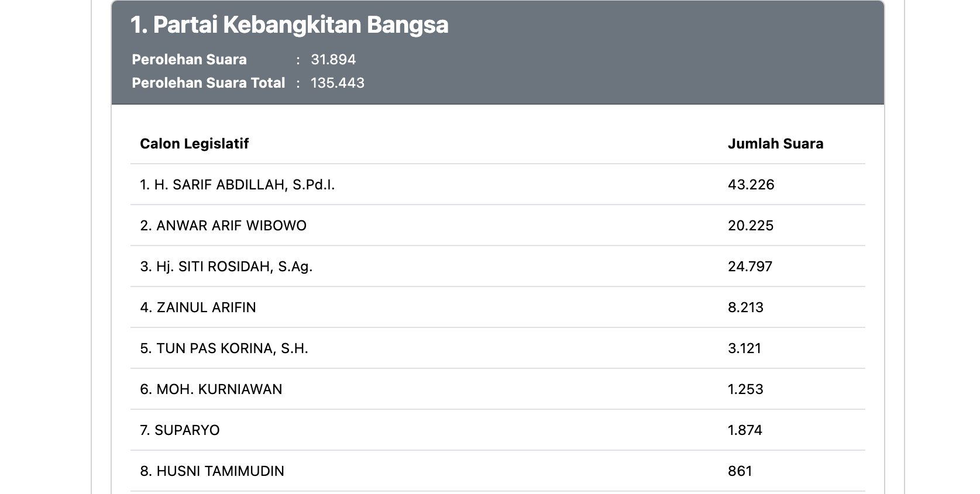Select row TUN PAS KORINA, S.H.

click(497, 348)
